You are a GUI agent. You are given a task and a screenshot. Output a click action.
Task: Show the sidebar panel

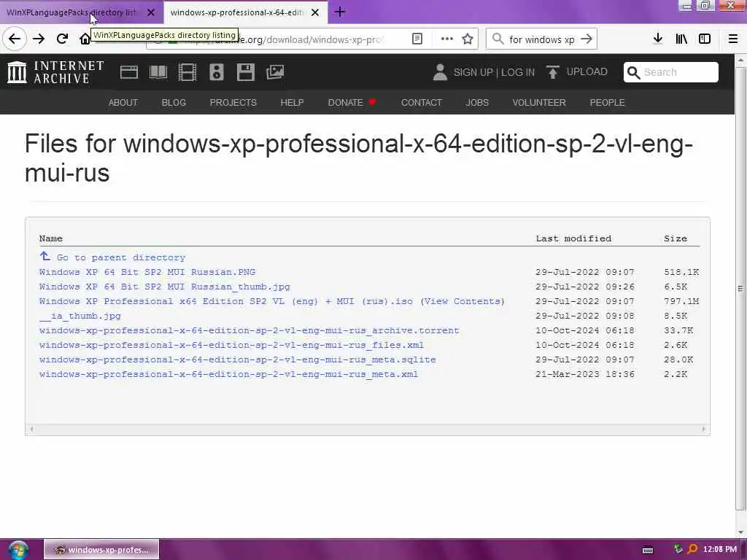click(x=705, y=39)
